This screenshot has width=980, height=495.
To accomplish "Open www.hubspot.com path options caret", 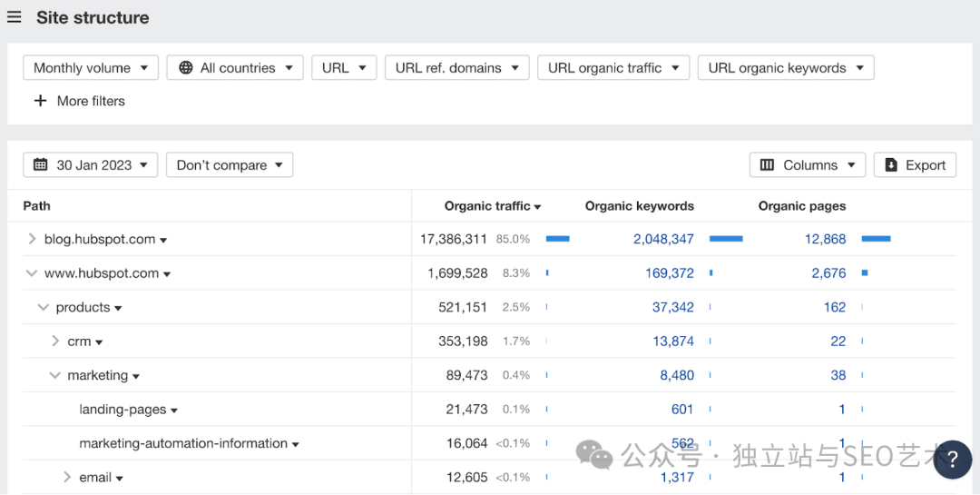I will pyautogui.click(x=167, y=274).
